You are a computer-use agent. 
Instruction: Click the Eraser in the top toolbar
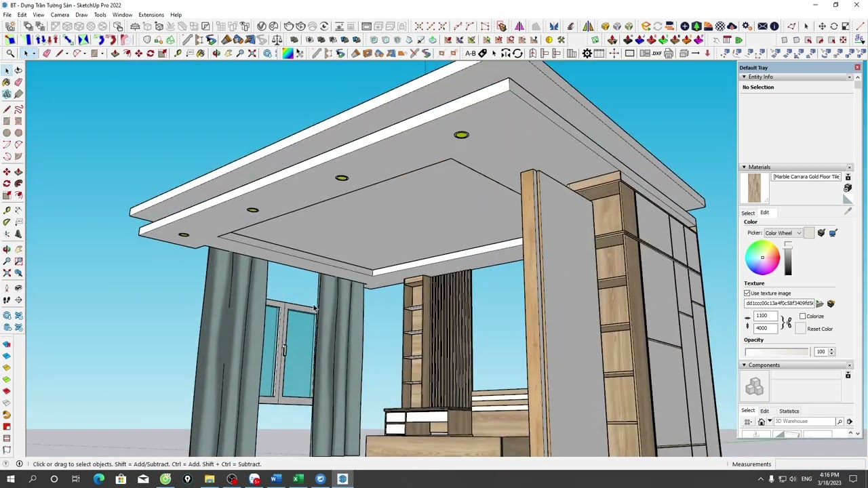click(46, 54)
